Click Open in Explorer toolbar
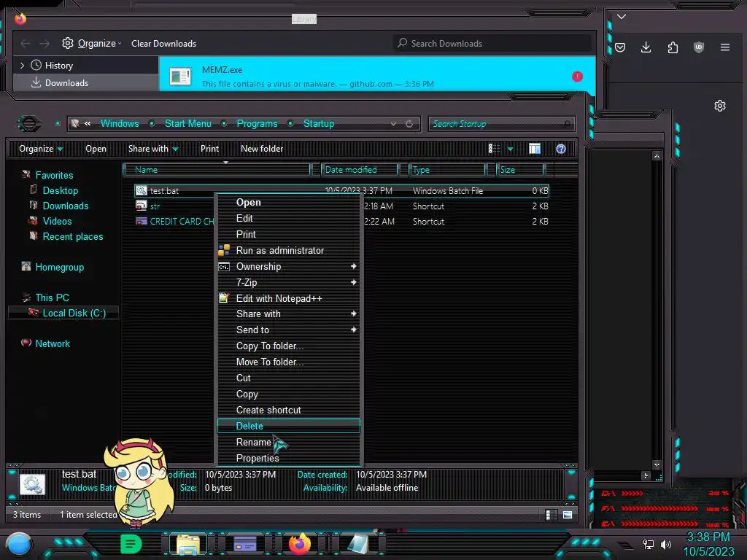The width and height of the screenshot is (747, 560). pyautogui.click(x=96, y=149)
